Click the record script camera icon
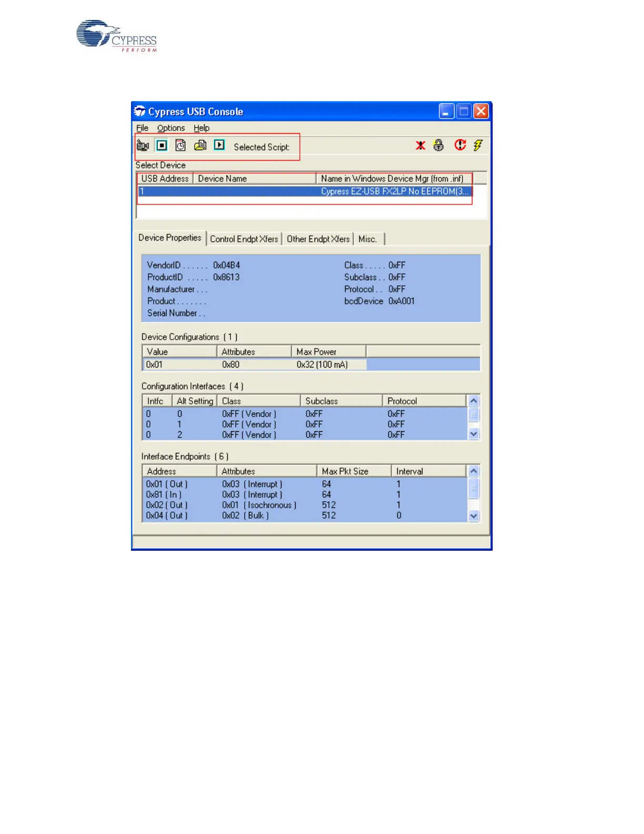 143,145
